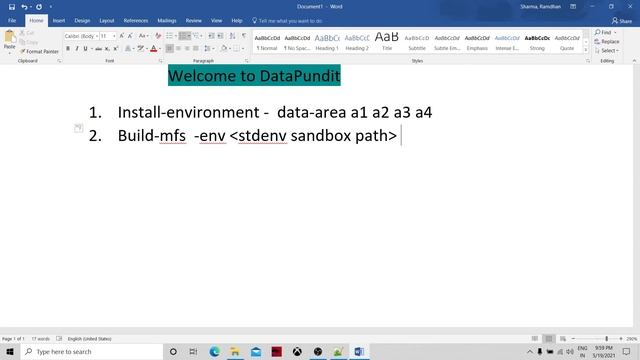Click the taskbar search box
This screenshot has height=360, width=640.
91,351
